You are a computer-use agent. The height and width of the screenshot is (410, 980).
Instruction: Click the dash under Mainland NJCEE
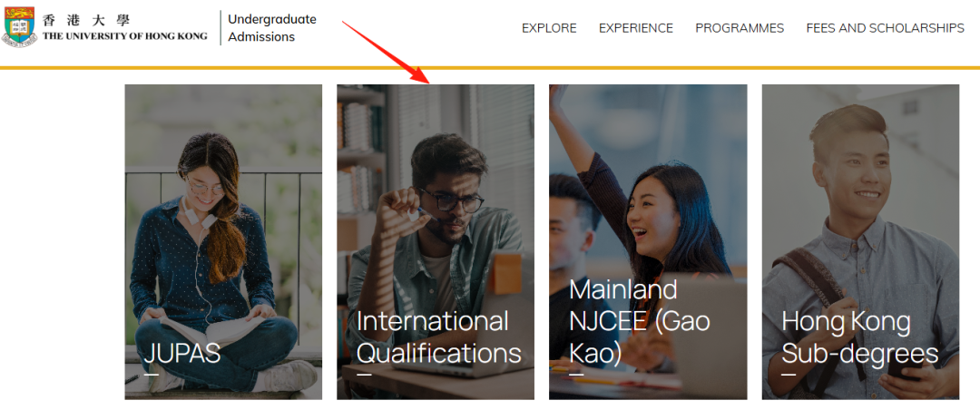tap(576, 374)
